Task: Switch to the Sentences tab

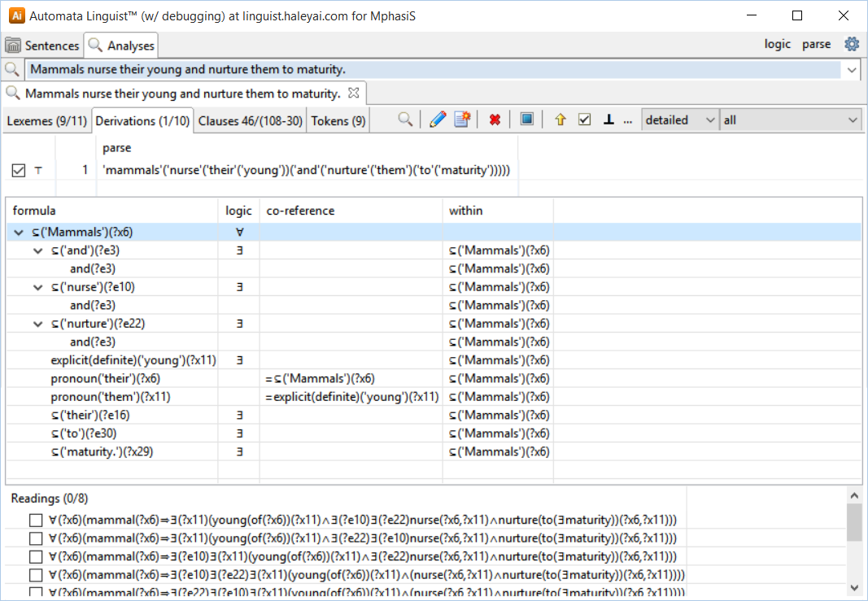Action: pos(42,46)
